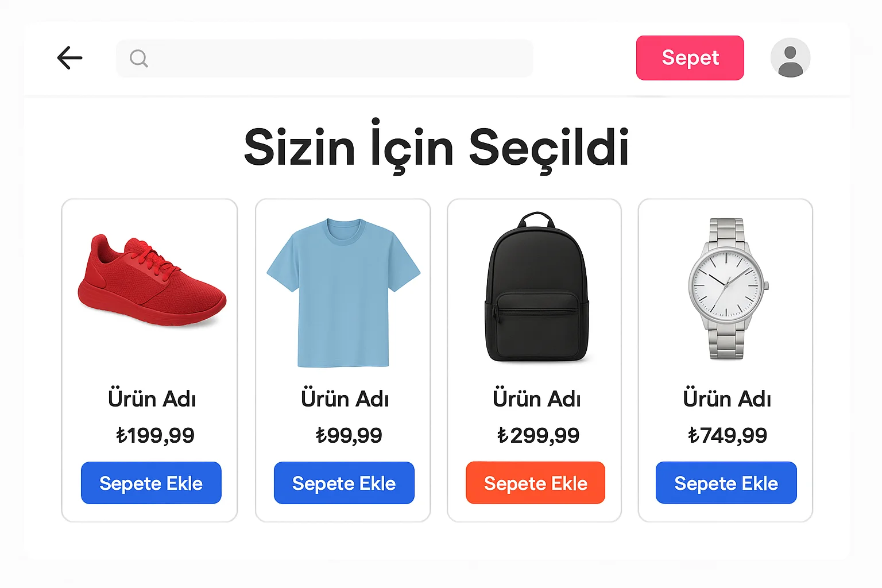Viewport: 882px width, 588px height.
Task: Click the backpack's Ürün Adı link
Action: [x=536, y=399]
